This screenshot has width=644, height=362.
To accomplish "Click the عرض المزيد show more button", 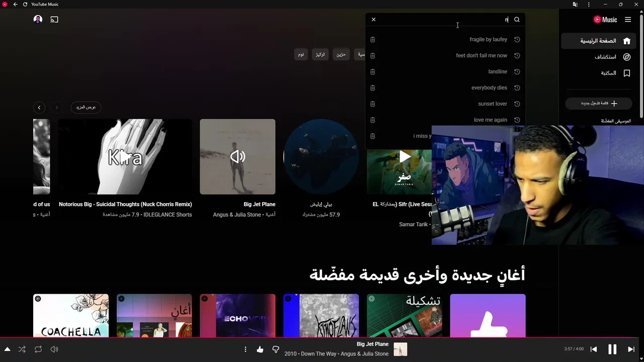I will 86,108.
